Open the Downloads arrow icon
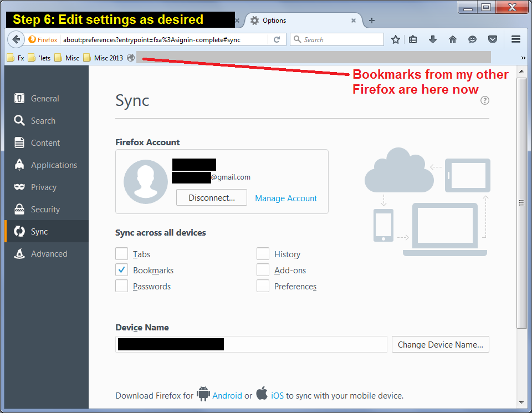This screenshot has height=413, width=532. pos(433,39)
